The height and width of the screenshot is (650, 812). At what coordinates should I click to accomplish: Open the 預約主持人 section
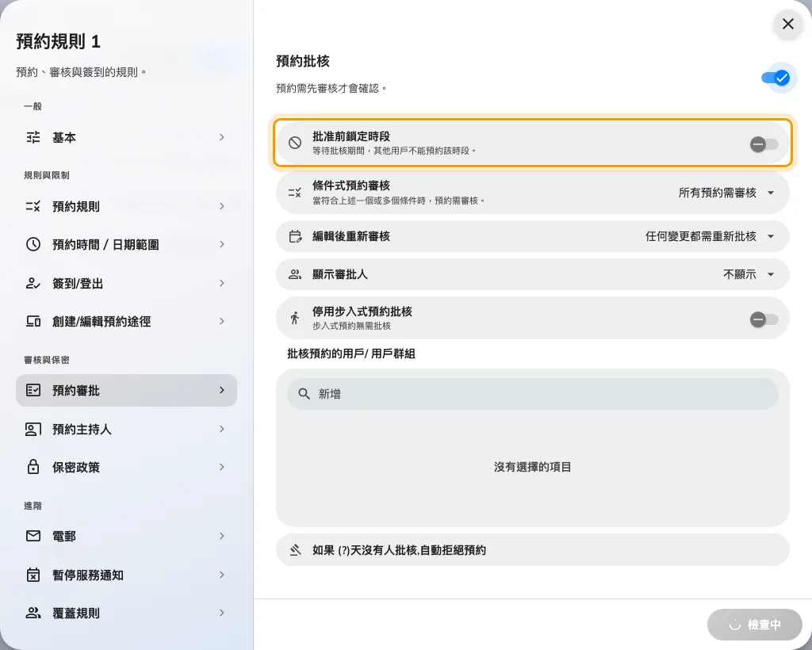(x=126, y=429)
